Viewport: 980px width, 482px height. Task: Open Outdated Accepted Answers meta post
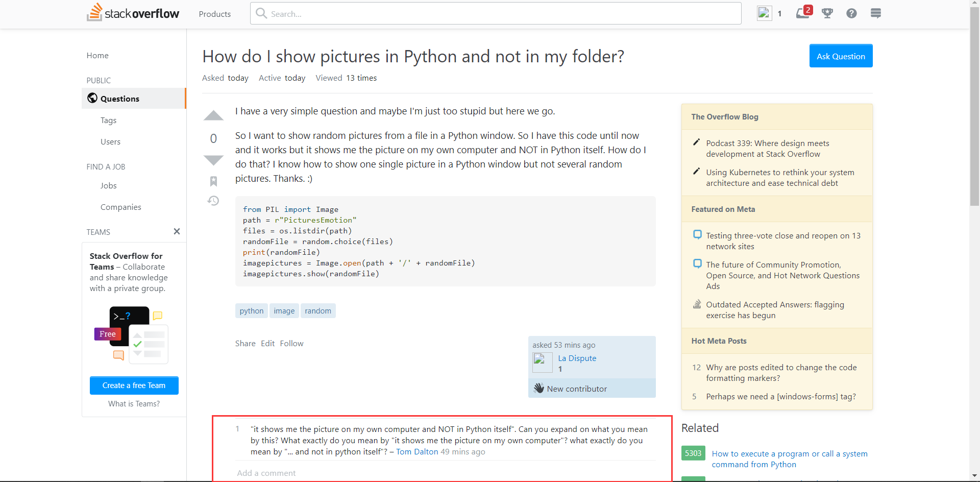pyautogui.click(x=775, y=310)
